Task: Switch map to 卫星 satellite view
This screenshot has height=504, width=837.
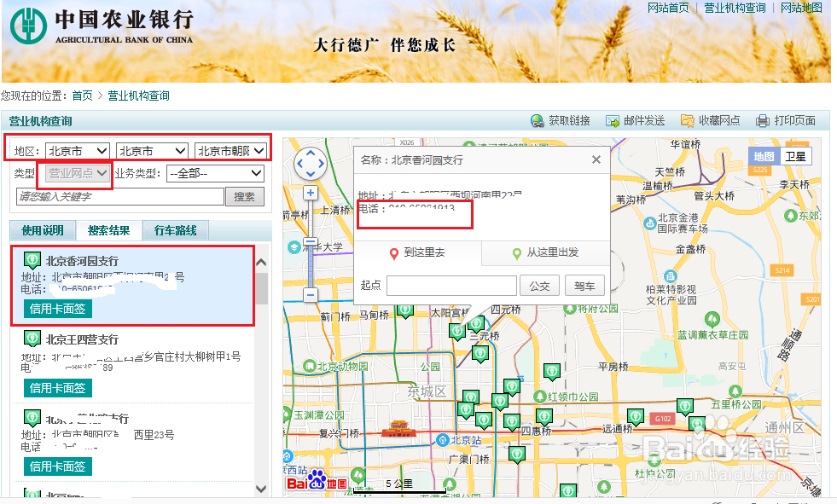Action: (795, 156)
